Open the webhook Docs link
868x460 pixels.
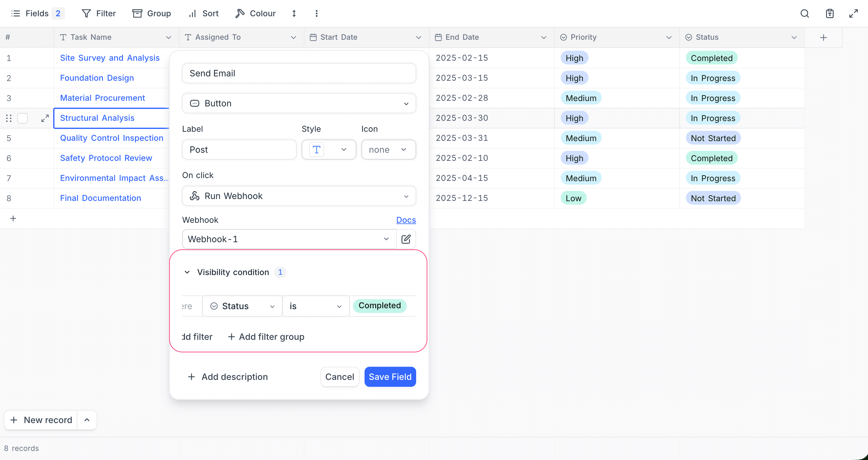pyautogui.click(x=406, y=220)
